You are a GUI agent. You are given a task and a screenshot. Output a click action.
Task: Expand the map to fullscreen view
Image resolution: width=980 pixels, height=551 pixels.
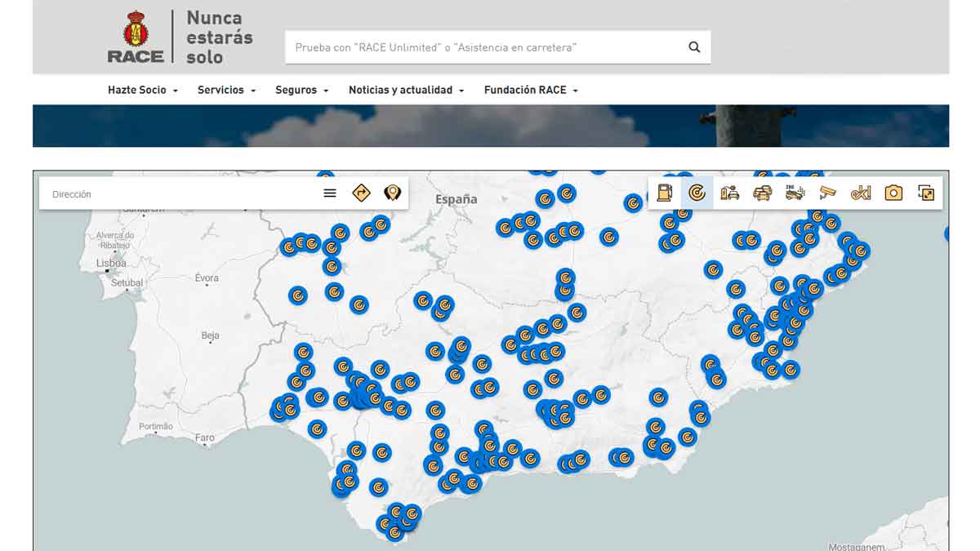pyautogui.click(x=925, y=193)
